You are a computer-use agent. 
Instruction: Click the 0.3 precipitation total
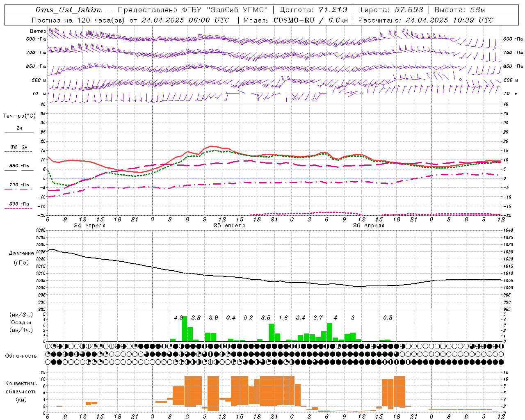[388, 317]
